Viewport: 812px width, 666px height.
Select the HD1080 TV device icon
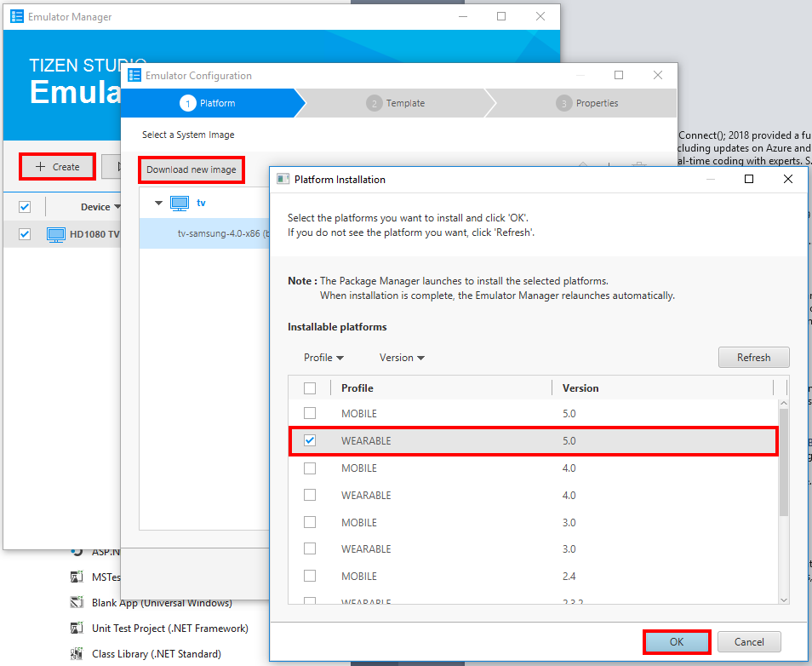55,233
